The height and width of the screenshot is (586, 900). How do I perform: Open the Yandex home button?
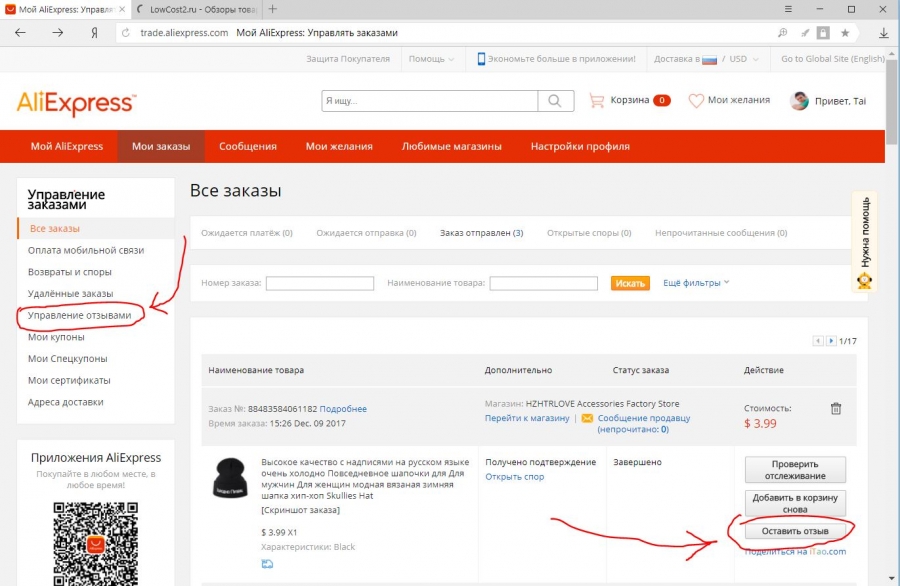pyautogui.click(x=94, y=33)
